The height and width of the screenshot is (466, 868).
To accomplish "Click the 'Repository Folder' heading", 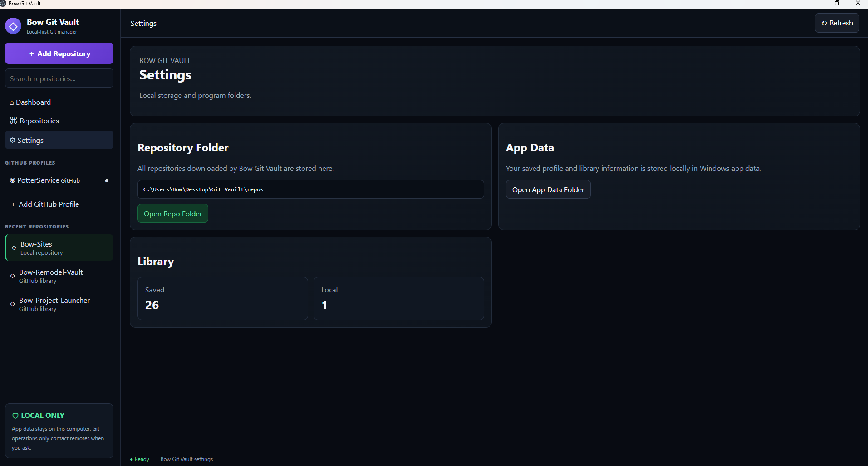I will (183, 148).
